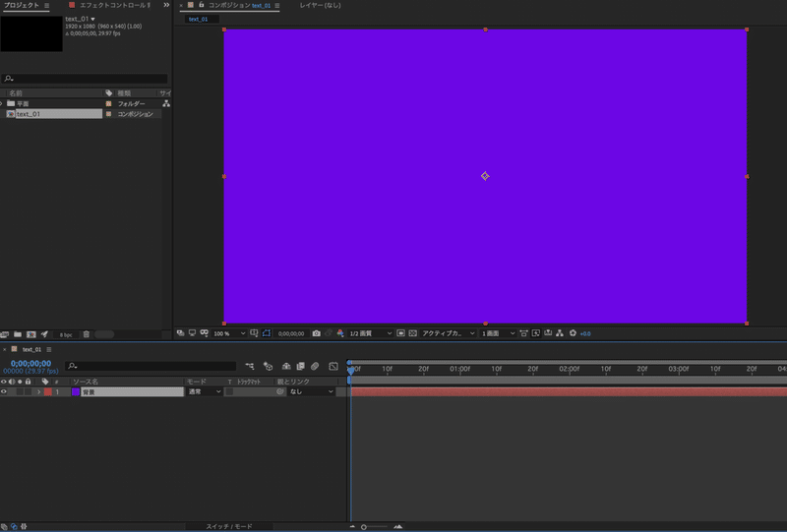The height and width of the screenshot is (532, 787).
Task: Click the timeline search field
Action: [151, 366]
